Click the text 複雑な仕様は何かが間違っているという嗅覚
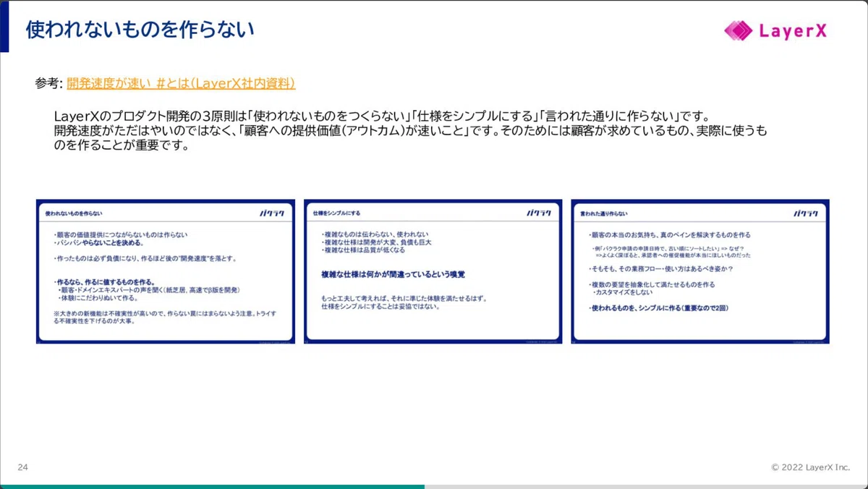 (x=393, y=274)
